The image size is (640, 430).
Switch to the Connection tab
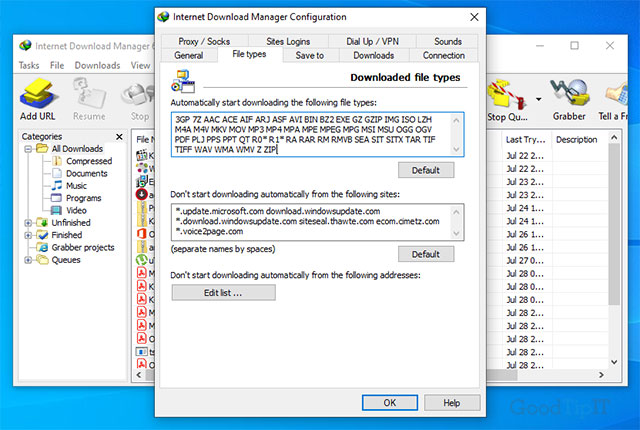pos(444,55)
